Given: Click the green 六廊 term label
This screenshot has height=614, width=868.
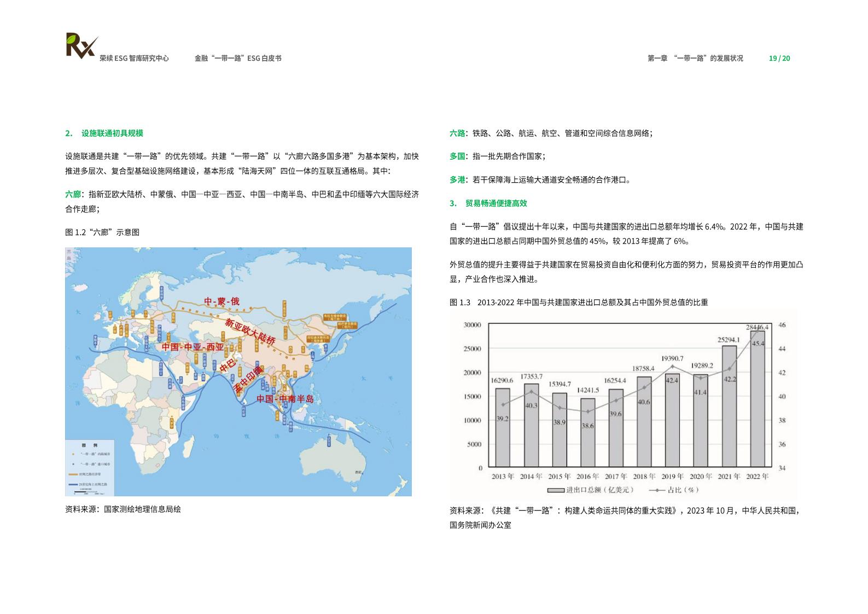Looking at the screenshot, I should (x=73, y=194).
